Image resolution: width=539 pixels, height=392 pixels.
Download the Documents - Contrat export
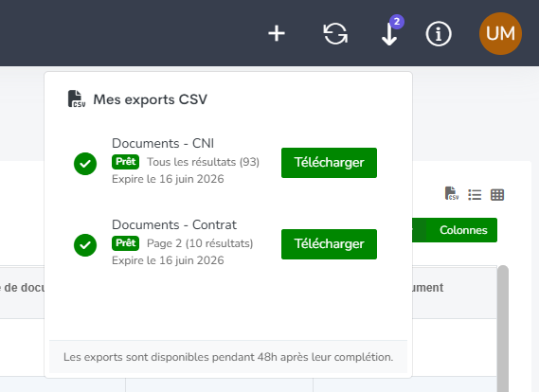(x=329, y=244)
